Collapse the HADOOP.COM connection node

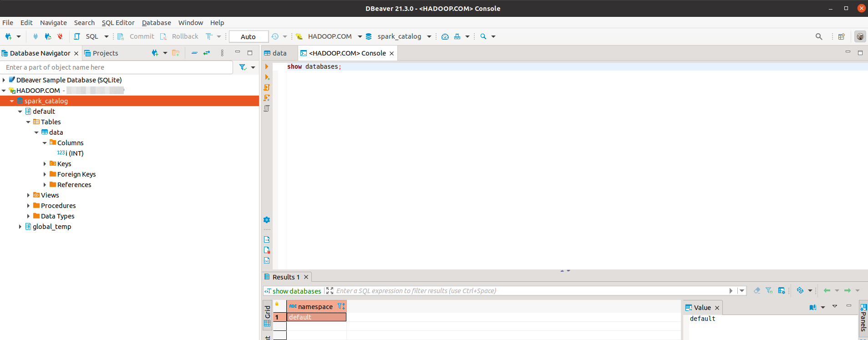click(4, 91)
